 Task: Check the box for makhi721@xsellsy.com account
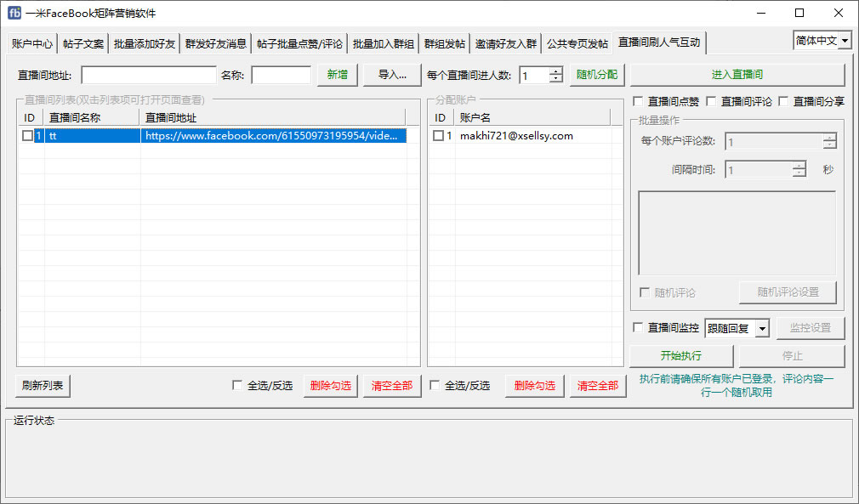point(438,136)
